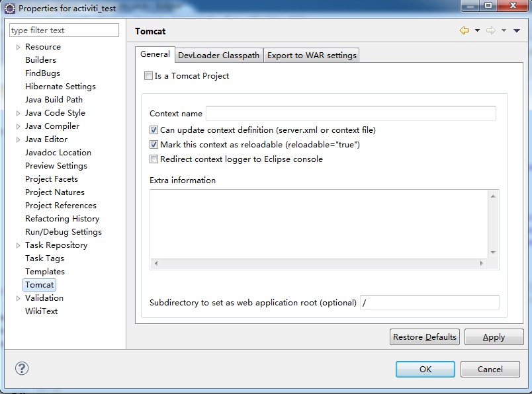
Task: Select Task Tags in the tree
Action: (x=44, y=258)
